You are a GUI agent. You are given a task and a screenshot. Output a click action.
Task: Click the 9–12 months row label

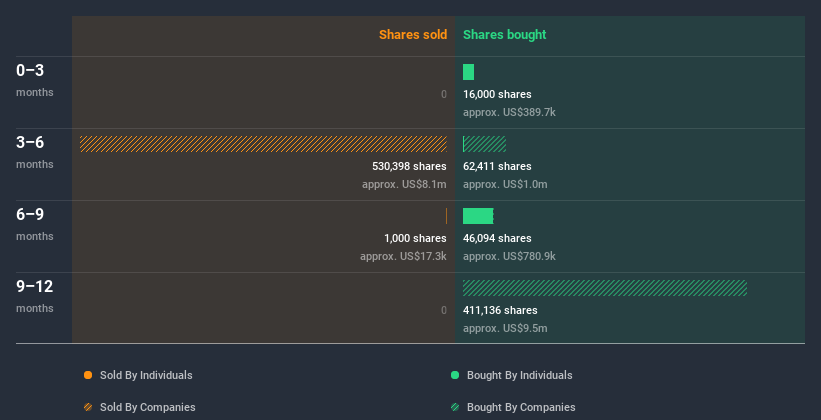(x=35, y=296)
